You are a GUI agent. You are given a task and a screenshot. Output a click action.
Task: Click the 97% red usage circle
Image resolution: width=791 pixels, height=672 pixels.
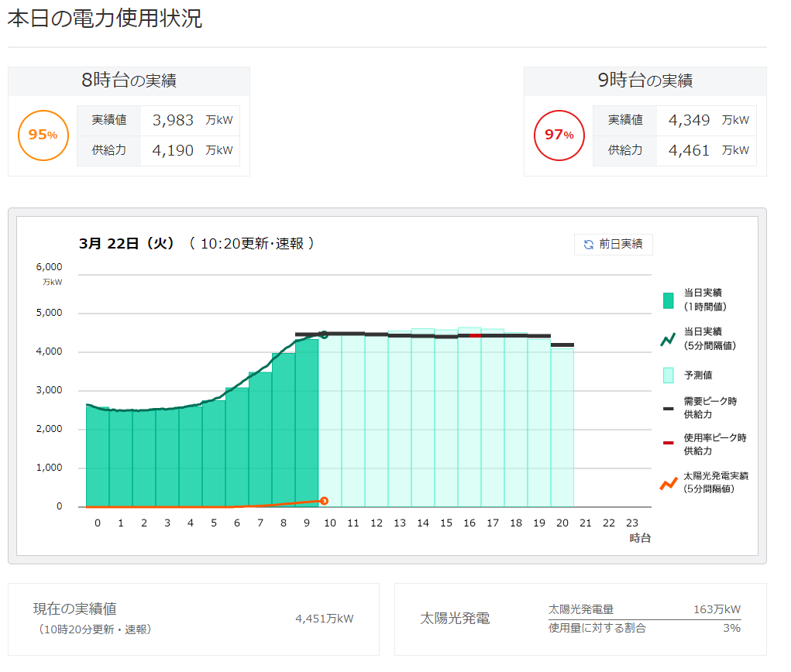click(559, 135)
